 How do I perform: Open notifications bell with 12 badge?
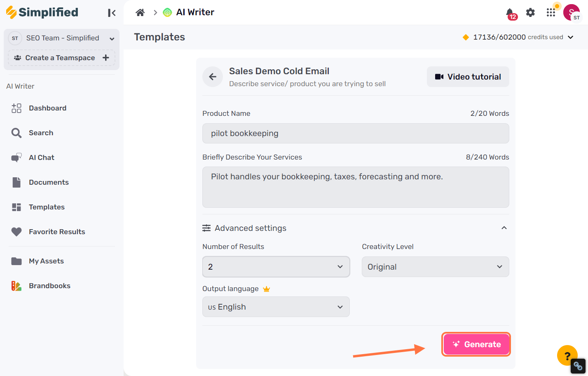511,13
